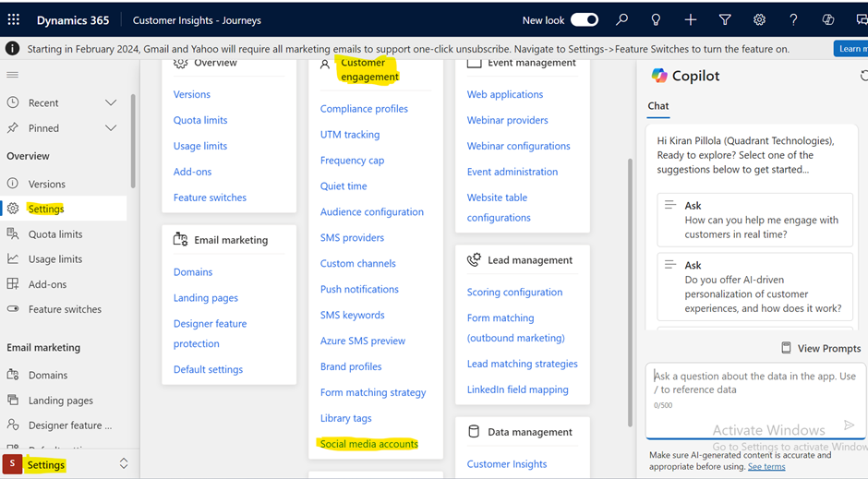This screenshot has height=479, width=868.
Task: Open the SMS providers link
Action: point(352,237)
